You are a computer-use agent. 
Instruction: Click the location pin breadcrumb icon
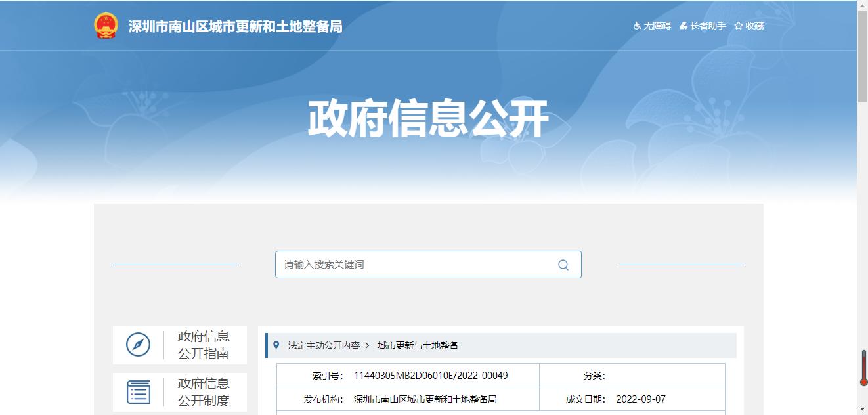(276, 345)
